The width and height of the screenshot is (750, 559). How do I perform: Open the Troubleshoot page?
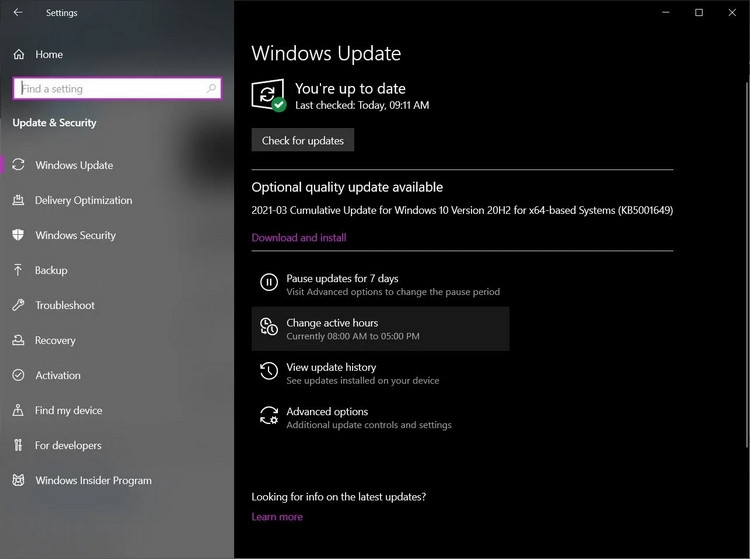[x=65, y=305]
